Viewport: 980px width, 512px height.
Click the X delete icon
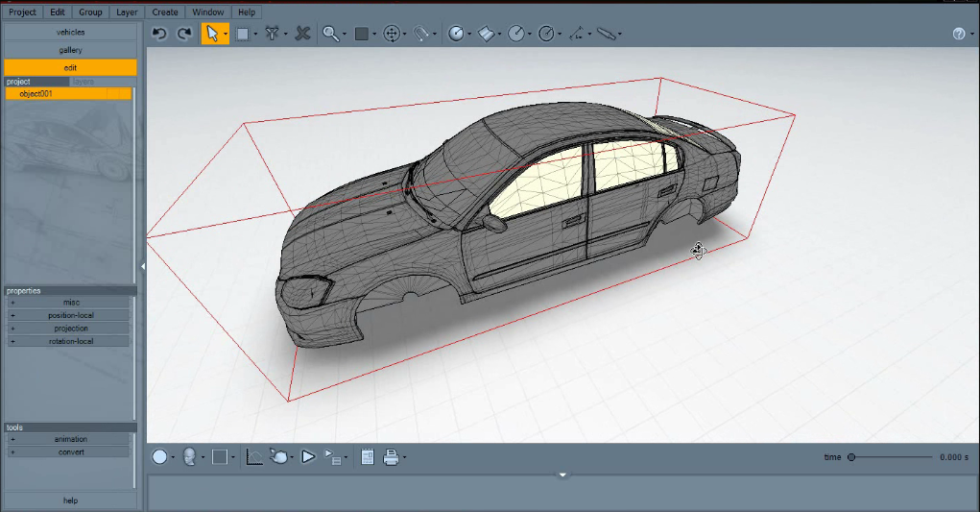pyautogui.click(x=302, y=34)
